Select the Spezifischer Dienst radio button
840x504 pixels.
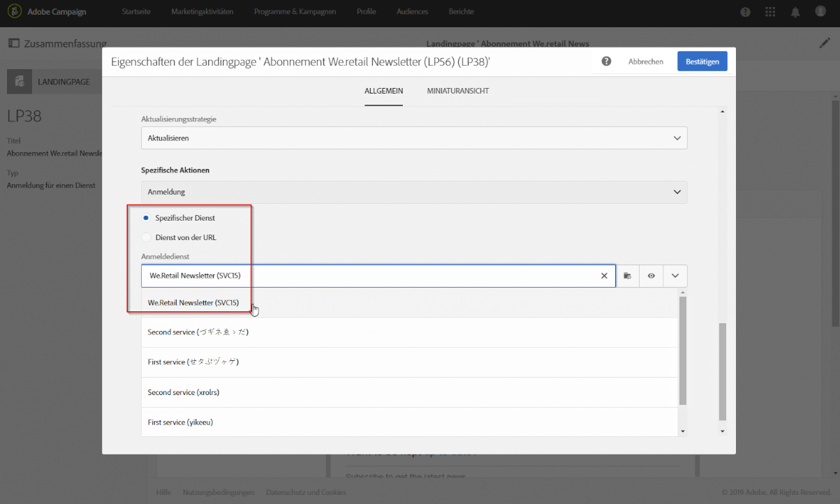(146, 218)
